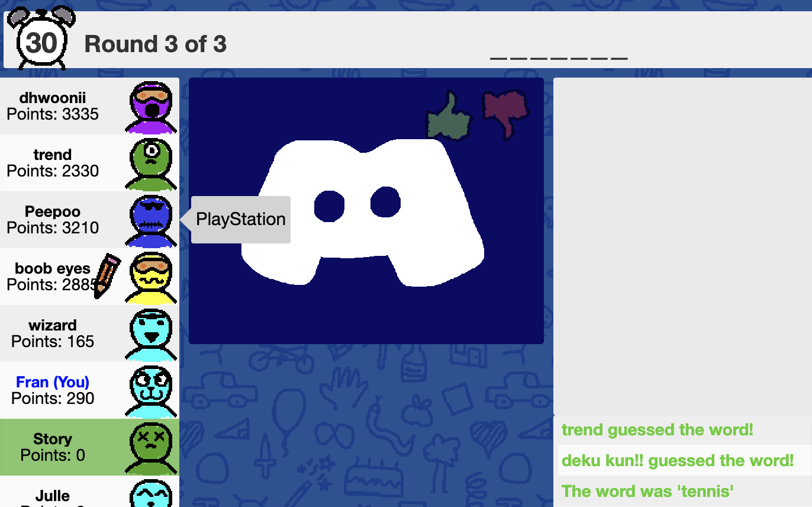812x507 pixels.
Task: Select player name Peepoo
Action: point(53,211)
